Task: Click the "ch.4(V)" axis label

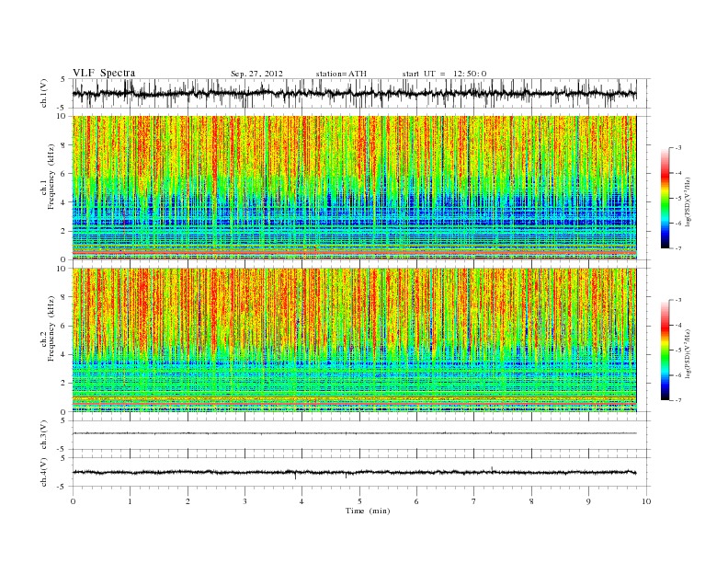Action: pos(44,472)
